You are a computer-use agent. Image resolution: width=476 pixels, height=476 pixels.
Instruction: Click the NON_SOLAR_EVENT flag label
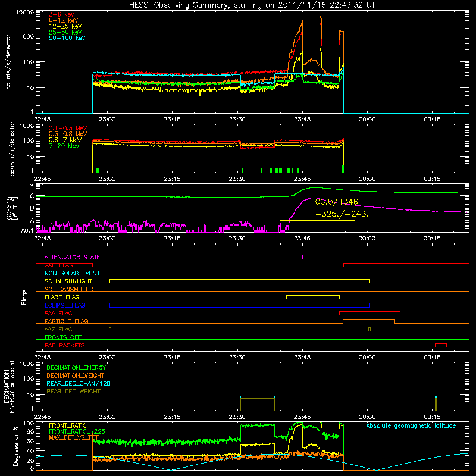[x=72, y=273]
